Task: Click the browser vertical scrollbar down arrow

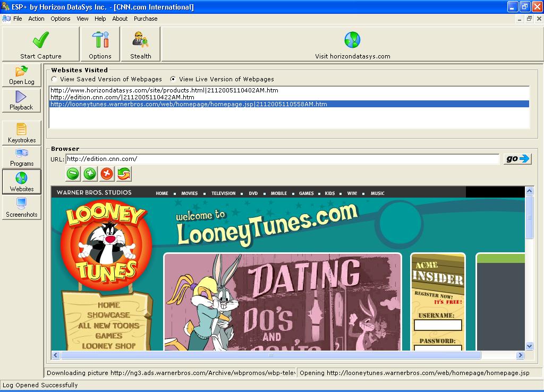Action: pyautogui.click(x=529, y=346)
